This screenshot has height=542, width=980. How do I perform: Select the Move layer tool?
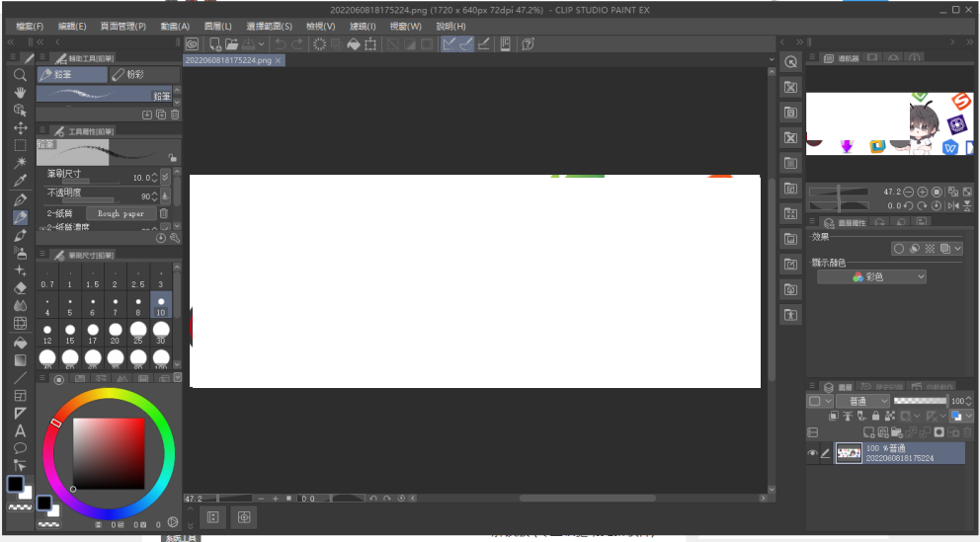20,128
